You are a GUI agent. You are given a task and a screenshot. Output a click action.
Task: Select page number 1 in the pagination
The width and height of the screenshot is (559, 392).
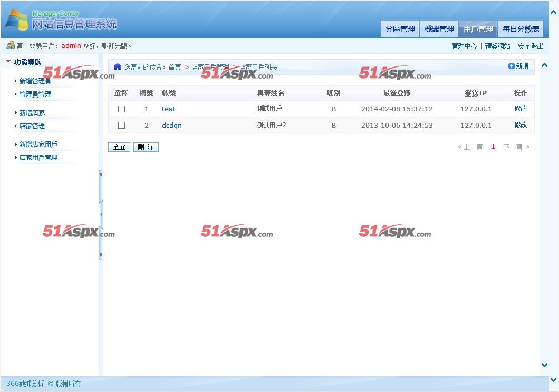(x=493, y=147)
